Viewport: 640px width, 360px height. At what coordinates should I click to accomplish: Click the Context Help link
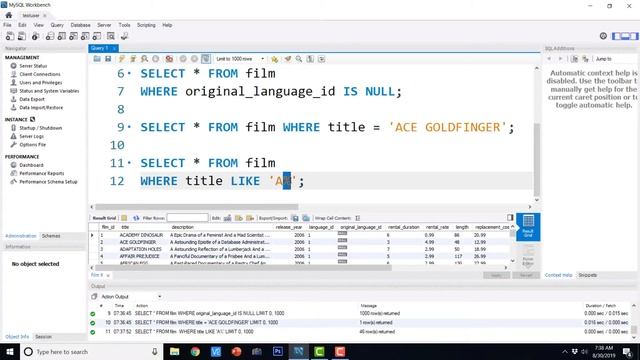pyautogui.click(x=559, y=275)
